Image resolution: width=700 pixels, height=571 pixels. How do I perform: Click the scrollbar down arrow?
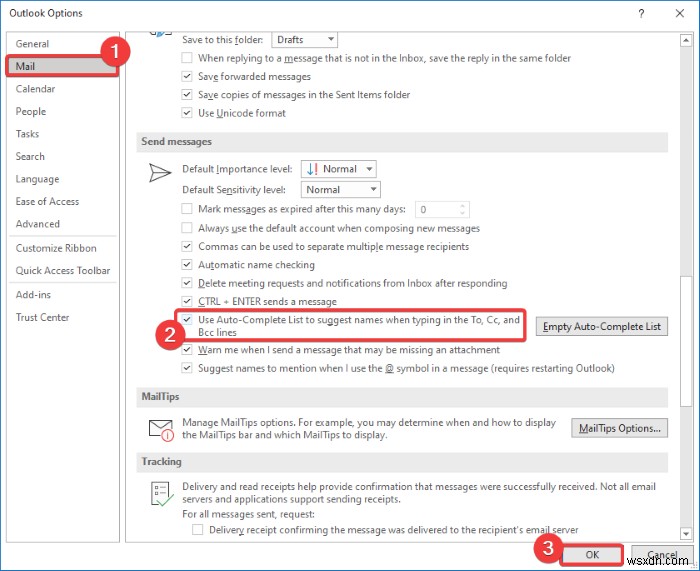686,533
